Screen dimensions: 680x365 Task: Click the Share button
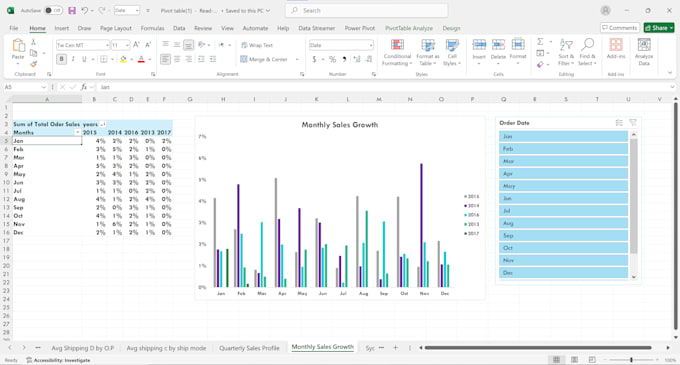pyautogui.click(x=659, y=28)
